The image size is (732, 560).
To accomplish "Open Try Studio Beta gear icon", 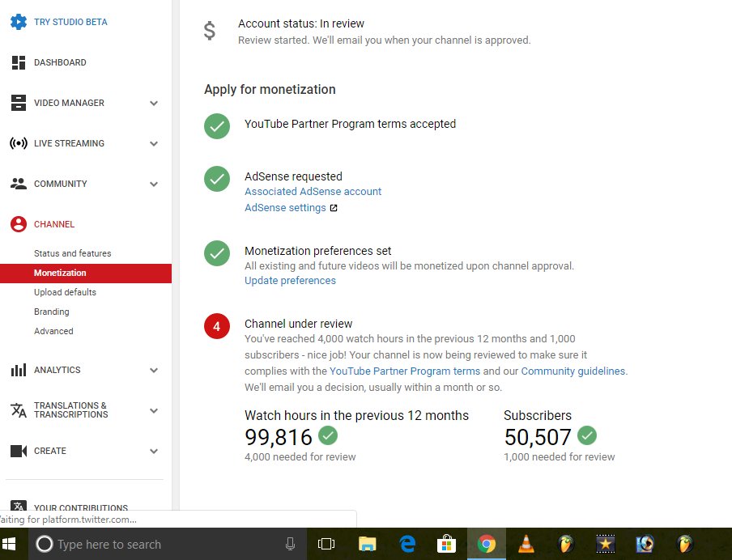I will [19, 22].
